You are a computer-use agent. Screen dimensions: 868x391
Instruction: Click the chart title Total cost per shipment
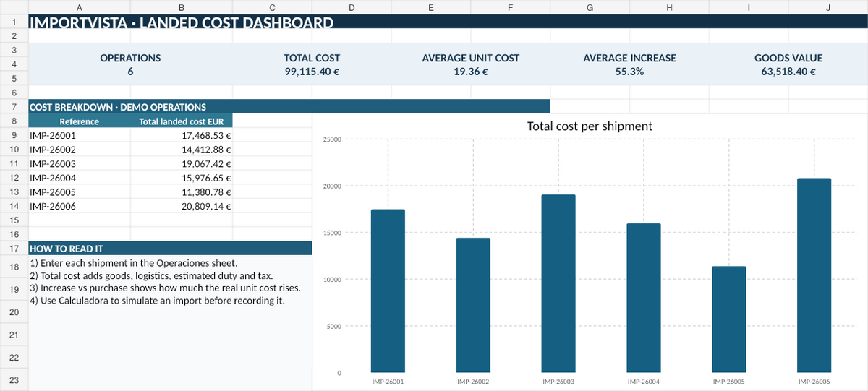click(590, 126)
